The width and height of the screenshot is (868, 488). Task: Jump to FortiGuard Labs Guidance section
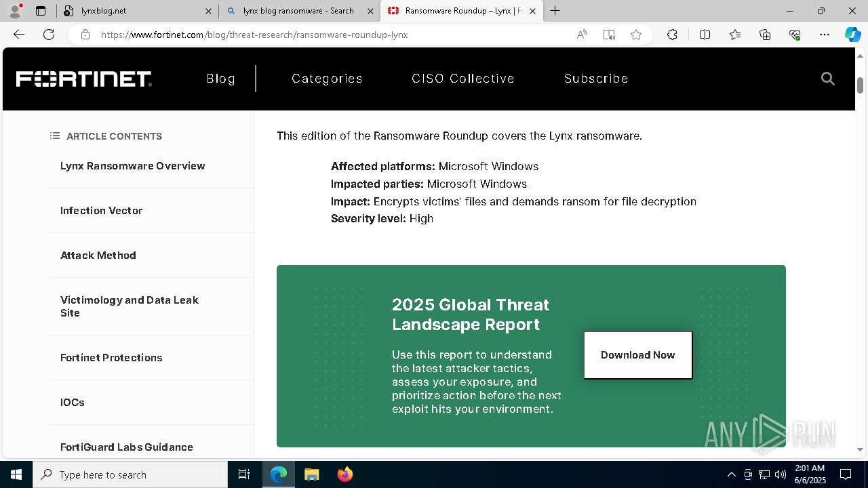point(127,447)
